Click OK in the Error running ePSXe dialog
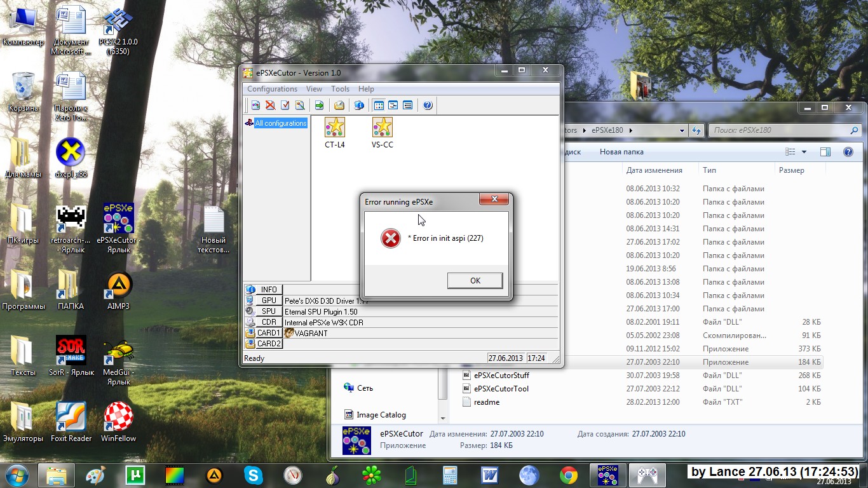This screenshot has height=488, width=868. (x=475, y=280)
